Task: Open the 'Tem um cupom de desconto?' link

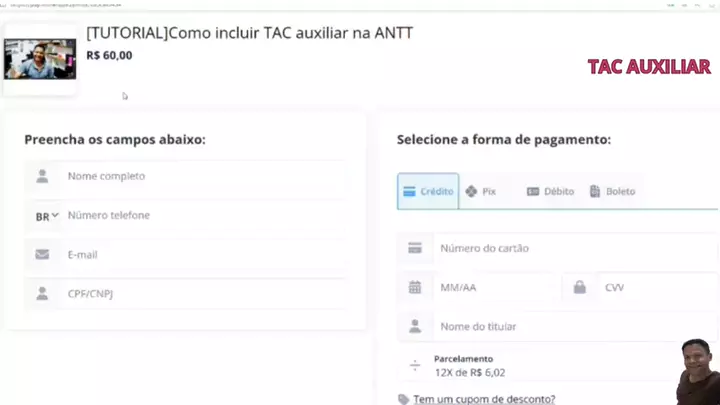Action: [484, 399]
